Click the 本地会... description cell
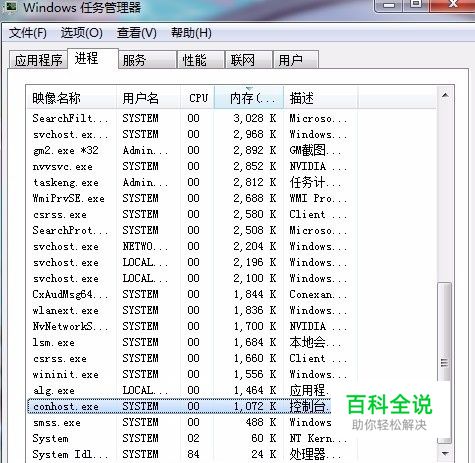475x463 pixels. (x=315, y=342)
